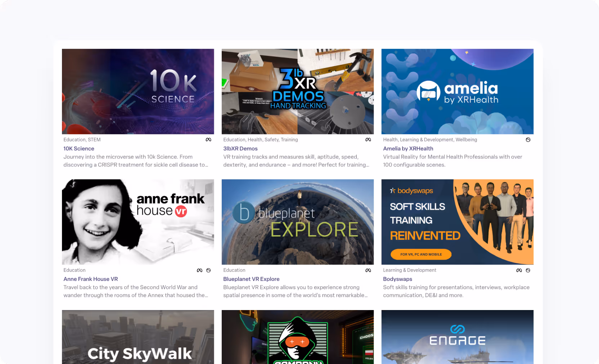Open the Bodyswaps title link

pyautogui.click(x=398, y=279)
